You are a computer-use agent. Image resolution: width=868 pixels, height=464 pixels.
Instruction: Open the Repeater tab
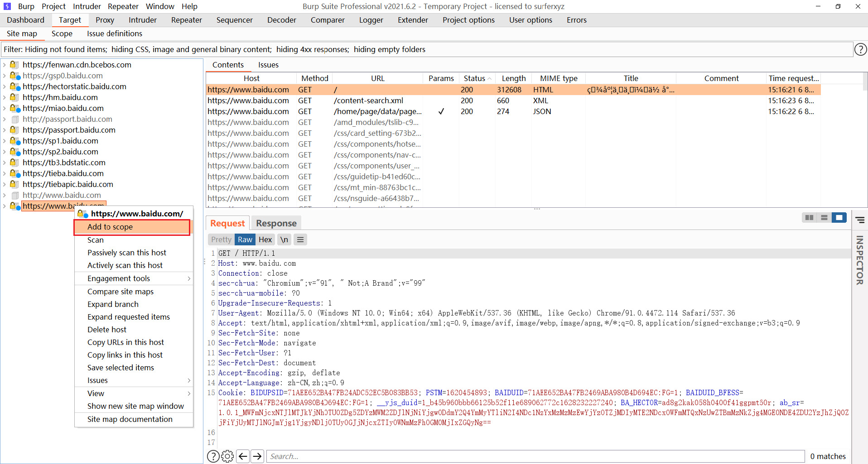pyautogui.click(x=187, y=20)
